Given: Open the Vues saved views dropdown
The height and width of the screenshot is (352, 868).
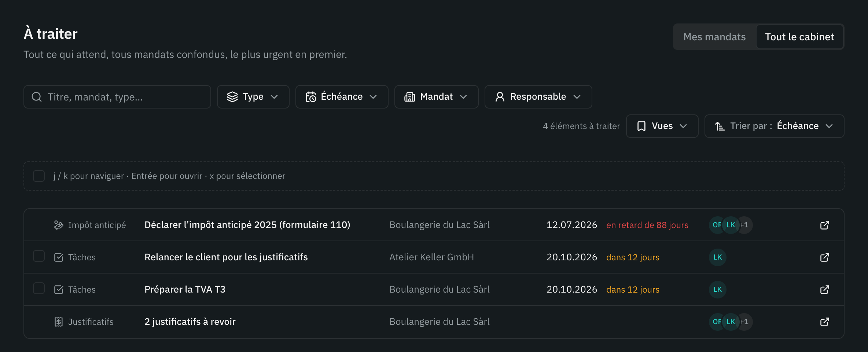Looking at the screenshot, I should point(662,126).
